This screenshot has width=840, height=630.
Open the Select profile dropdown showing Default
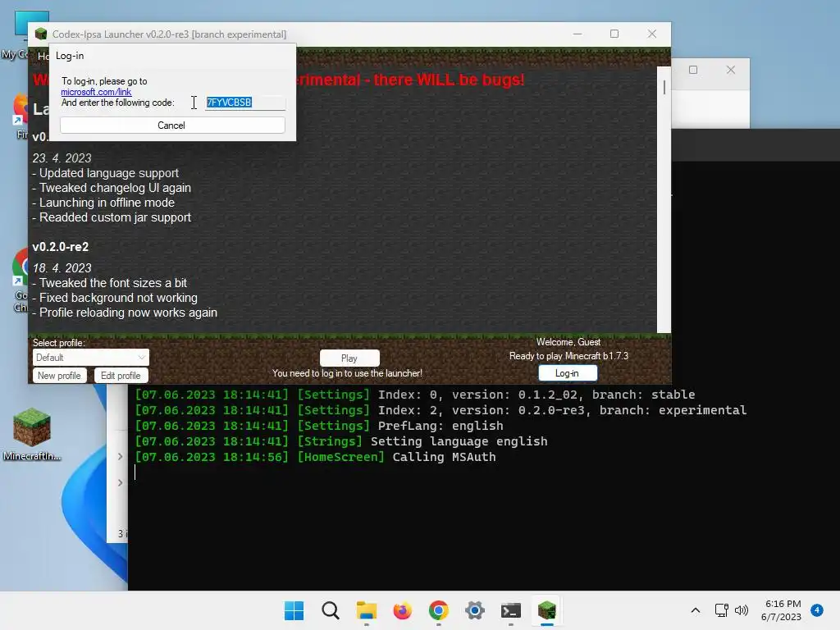point(90,358)
